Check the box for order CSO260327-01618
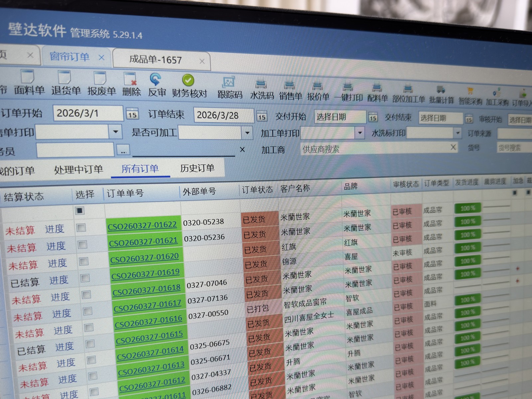This screenshot has width=532, height=399. 86,295
